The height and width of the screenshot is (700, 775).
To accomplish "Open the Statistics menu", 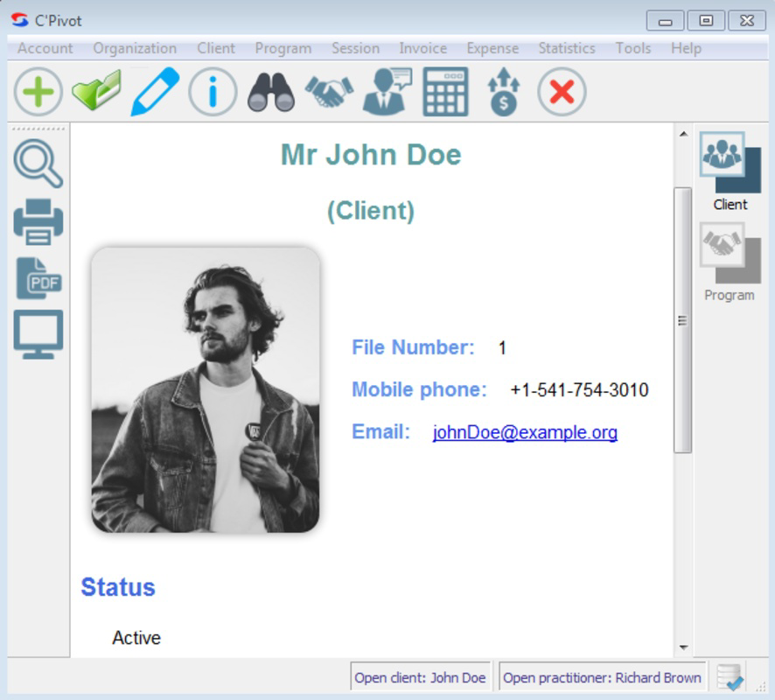I will (567, 48).
